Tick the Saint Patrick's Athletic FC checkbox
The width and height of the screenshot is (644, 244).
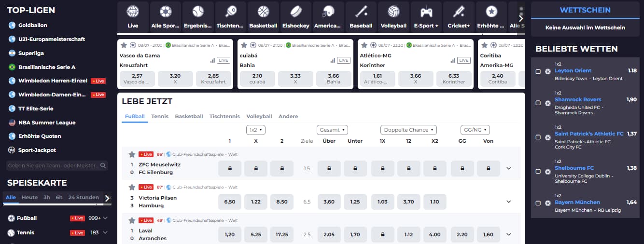pyautogui.click(x=538, y=137)
